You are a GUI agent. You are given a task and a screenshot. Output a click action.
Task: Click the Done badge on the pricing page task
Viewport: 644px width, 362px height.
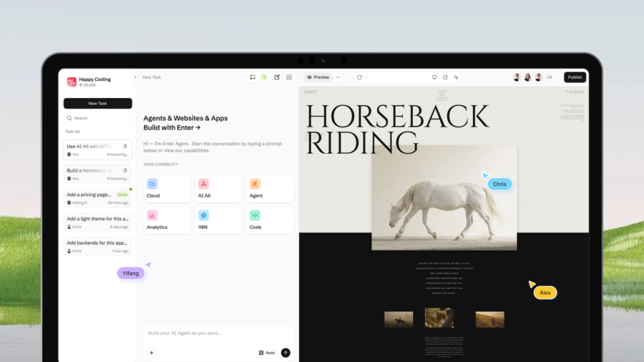coord(123,195)
